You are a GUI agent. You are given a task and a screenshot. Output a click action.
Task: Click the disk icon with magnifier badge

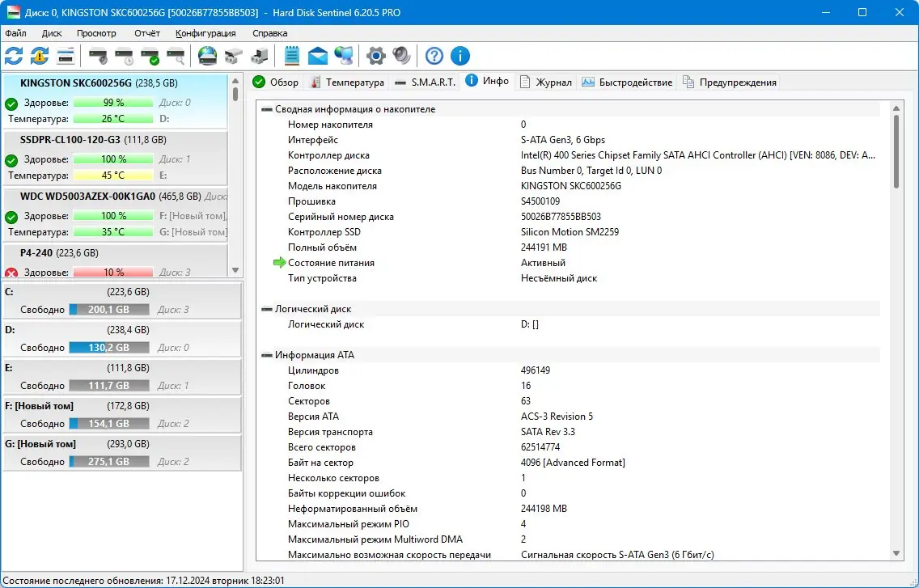pyautogui.click(x=176, y=57)
